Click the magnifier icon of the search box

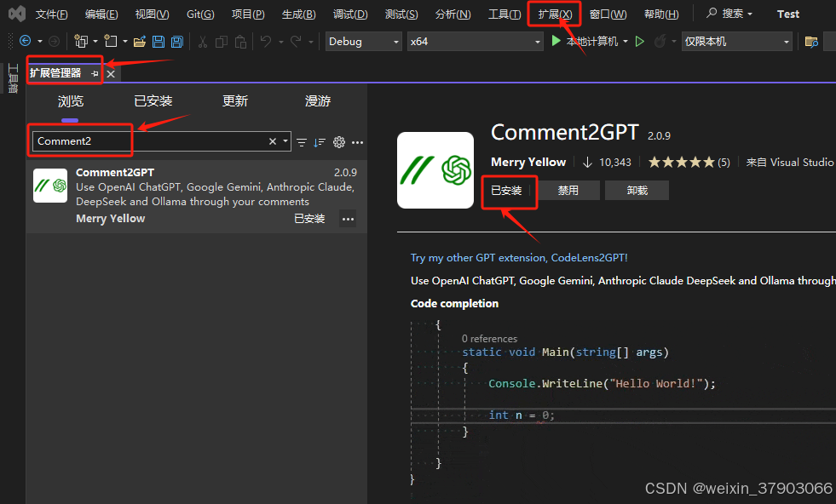tap(712, 13)
